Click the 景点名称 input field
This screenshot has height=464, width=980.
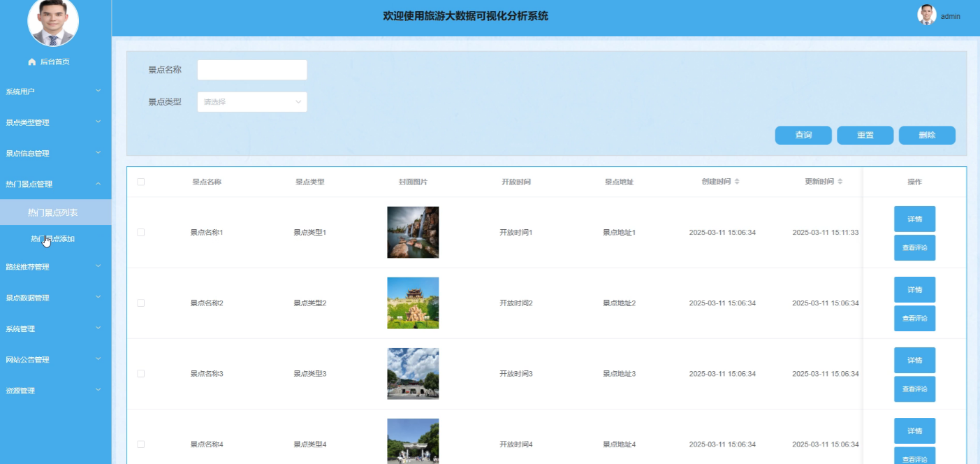pos(251,69)
